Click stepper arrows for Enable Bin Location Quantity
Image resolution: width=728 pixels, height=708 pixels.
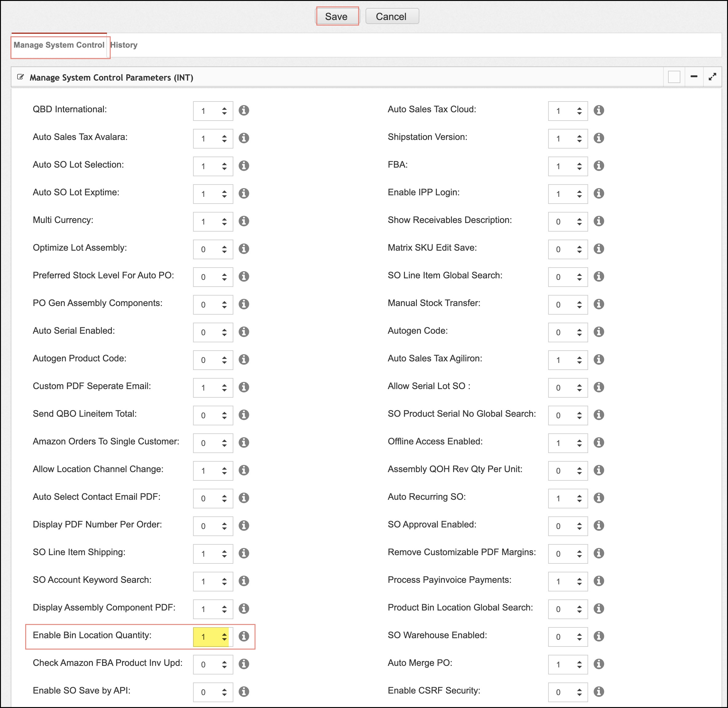[224, 637]
